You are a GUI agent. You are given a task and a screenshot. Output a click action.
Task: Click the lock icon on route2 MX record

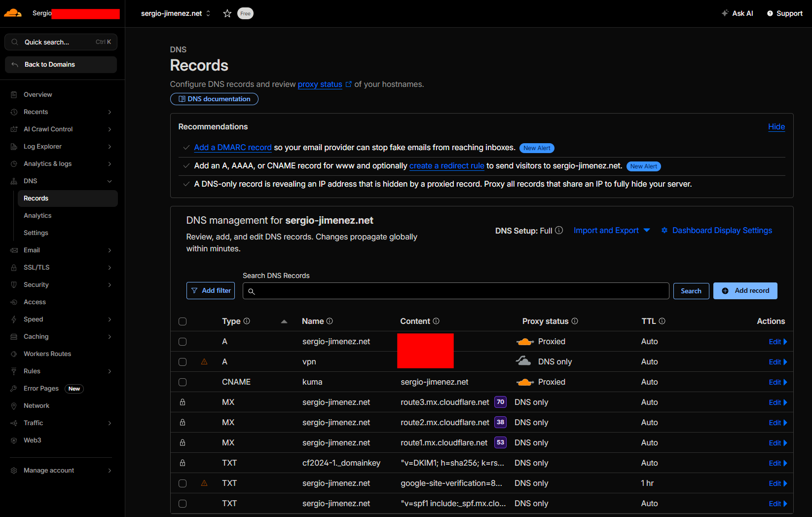point(183,422)
